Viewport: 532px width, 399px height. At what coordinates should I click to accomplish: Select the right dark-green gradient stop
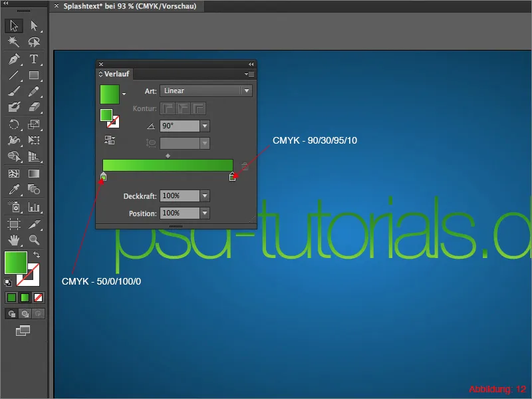click(232, 176)
